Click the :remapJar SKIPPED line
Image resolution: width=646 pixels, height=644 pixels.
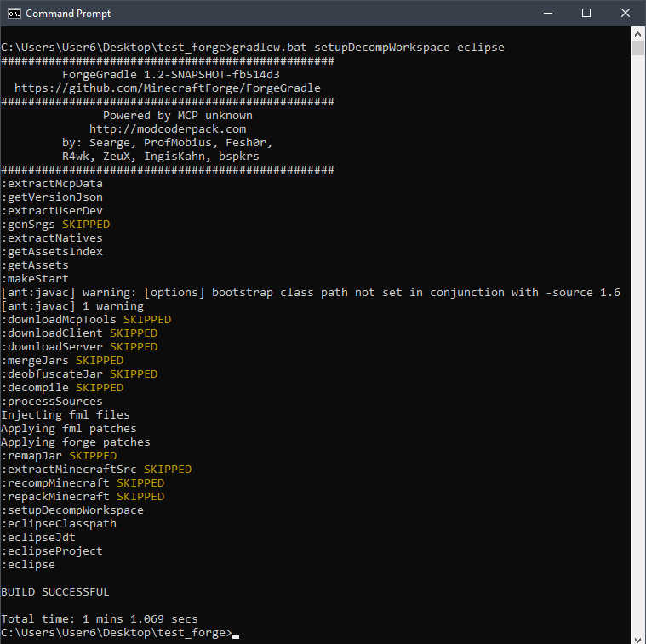click(59, 455)
